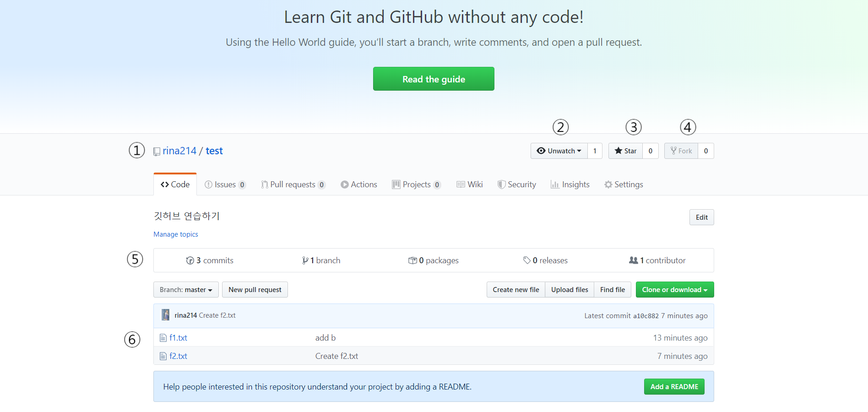Viewport: 868px width, 412px height.
Task: Switch to the Issues tab
Action: click(225, 184)
